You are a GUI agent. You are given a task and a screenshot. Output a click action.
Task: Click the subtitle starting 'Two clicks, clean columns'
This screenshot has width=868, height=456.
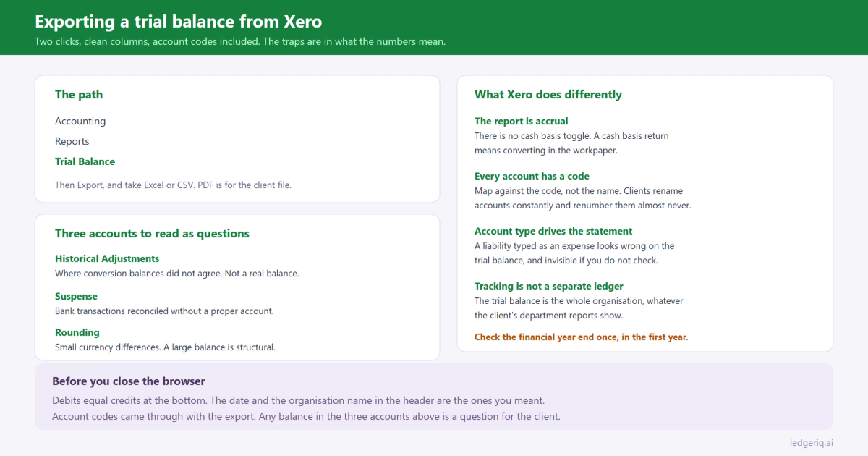(x=240, y=41)
